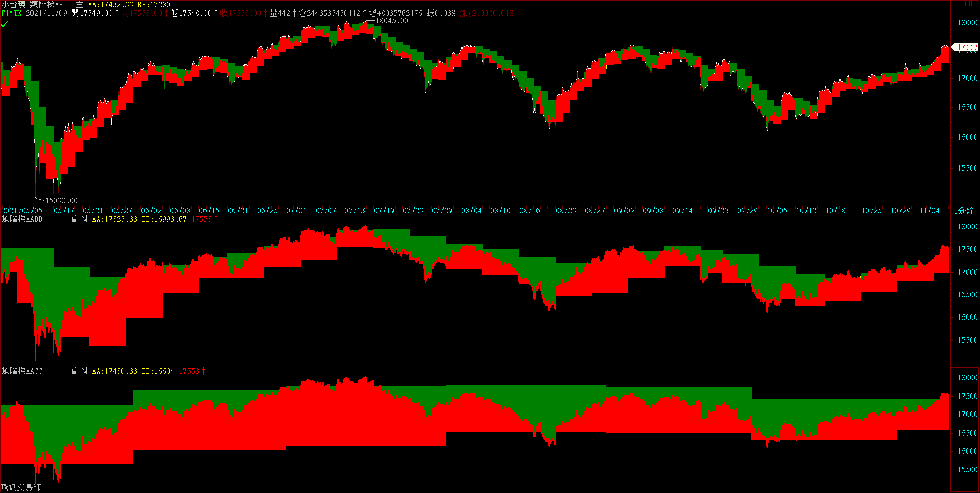The width and height of the screenshot is (980, 493).
Task: Click 副圖 label in the 類階梯AACC header
Action: pos(79,371)
